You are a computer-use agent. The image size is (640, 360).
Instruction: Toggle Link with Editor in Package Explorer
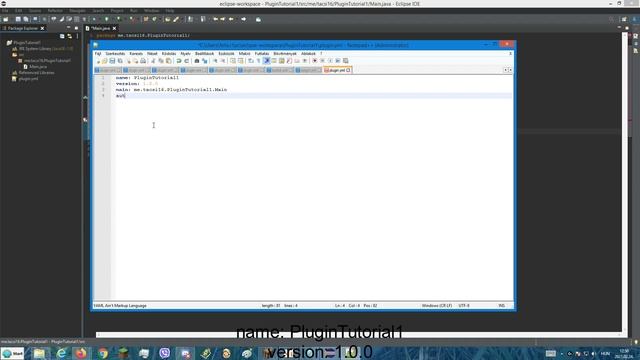tap(70, 36)
